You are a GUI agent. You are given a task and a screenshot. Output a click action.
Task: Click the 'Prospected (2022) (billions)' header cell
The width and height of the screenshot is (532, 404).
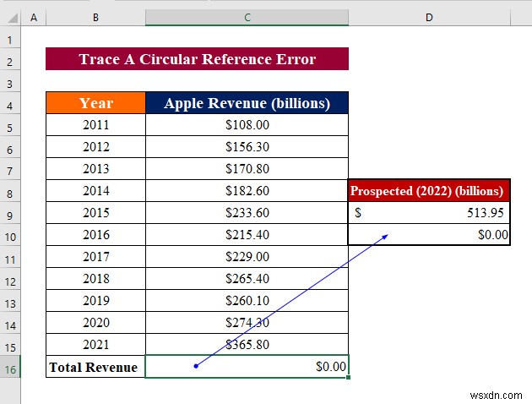pyautogui.click(x=429, y=191)
